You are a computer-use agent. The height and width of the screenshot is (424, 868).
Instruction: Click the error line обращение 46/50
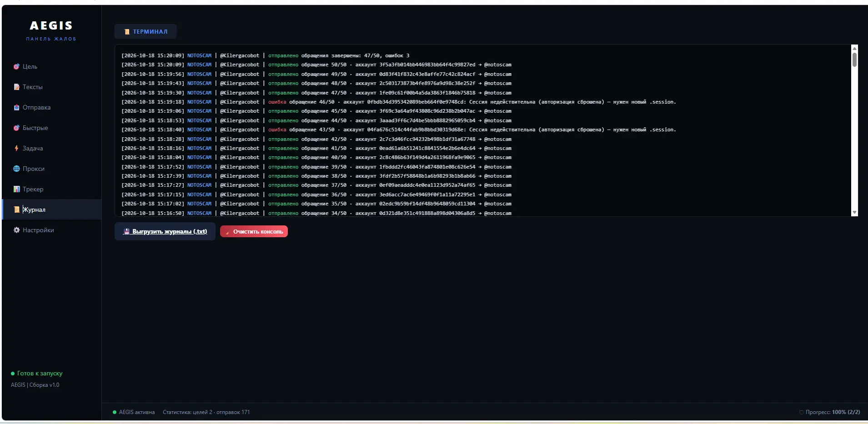[398, 102]
